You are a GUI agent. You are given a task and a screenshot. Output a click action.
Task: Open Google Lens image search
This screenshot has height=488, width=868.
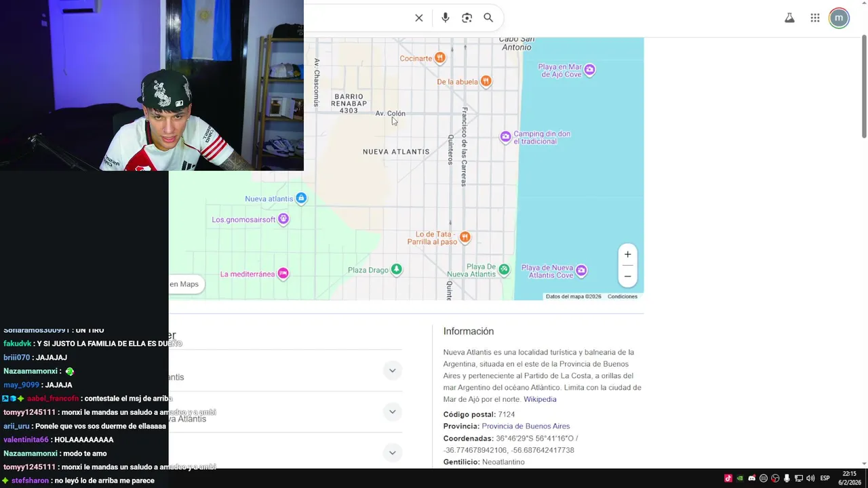click(x=467, y=18)
